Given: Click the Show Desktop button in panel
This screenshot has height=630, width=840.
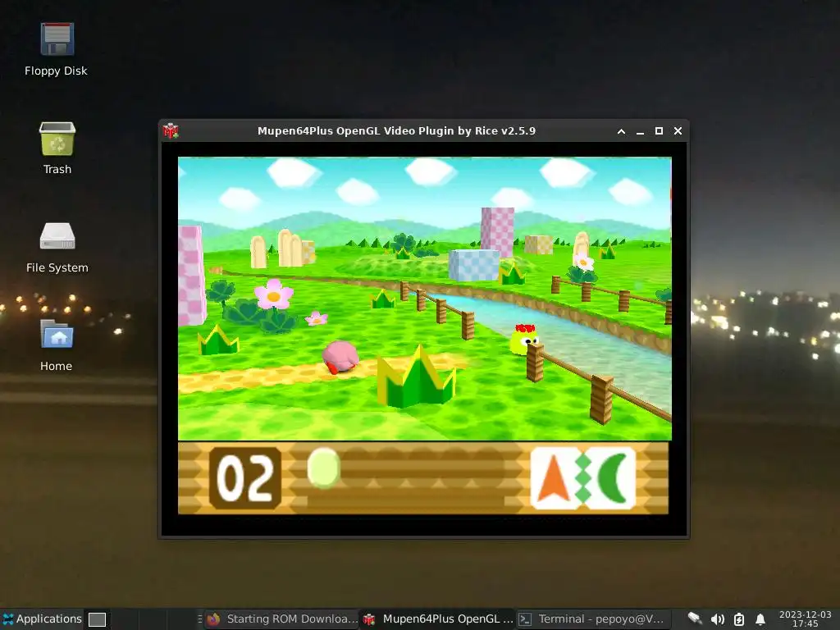Looking at the screenshot, I should [x=97, y=619].
